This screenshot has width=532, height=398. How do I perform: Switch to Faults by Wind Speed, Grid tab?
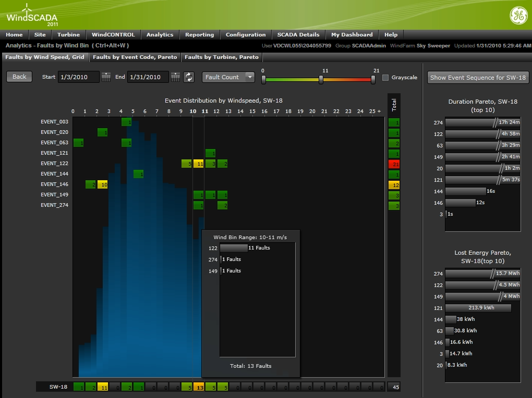click(45, 57)
